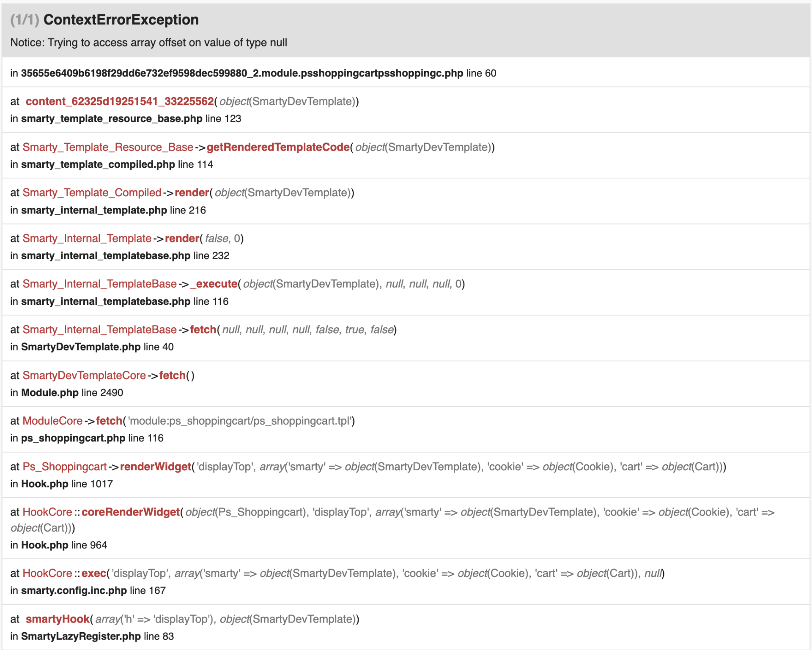Image resolution: width=812 pixels, height=650 pixels.
Task: Click the coreRenderWidget method link
Action: [x=131, y=512]
